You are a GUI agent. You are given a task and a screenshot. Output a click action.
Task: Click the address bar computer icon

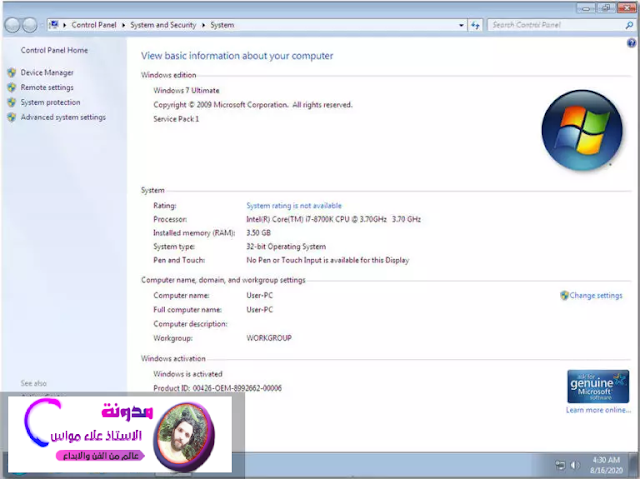[x=53, y=25]
